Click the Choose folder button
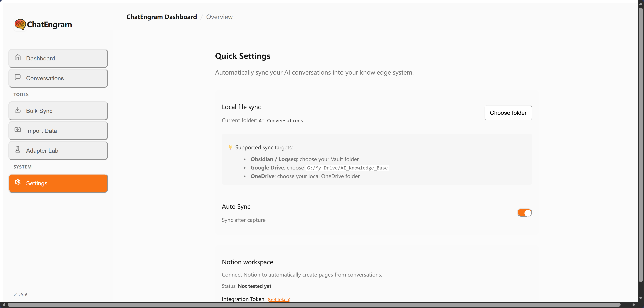The width and height of the screenshot is (644, 308). (508, 113)
